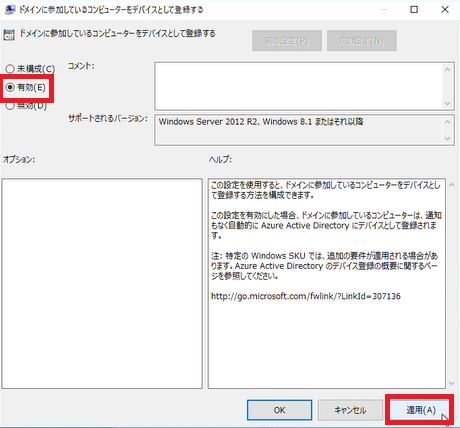Click the policy setting icon beside heading
This screenshot has width=460, height=428.
tap(9, 35)
